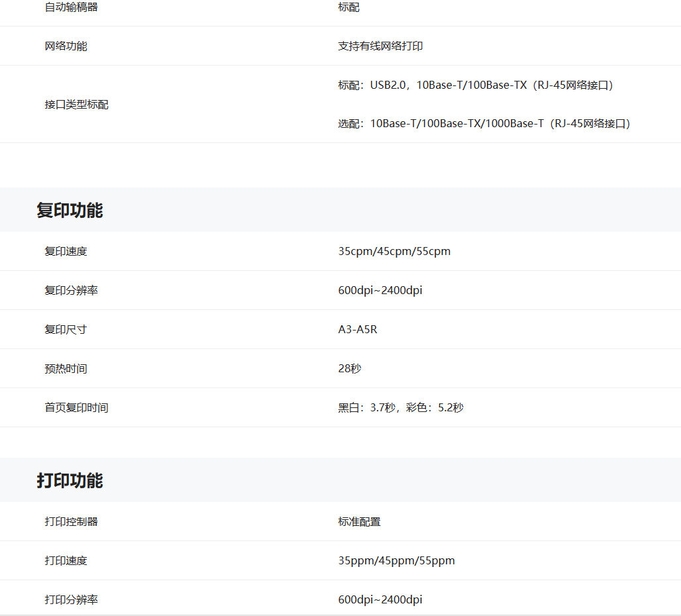Select the 首页复印时间 row label

tap(76, 408)
